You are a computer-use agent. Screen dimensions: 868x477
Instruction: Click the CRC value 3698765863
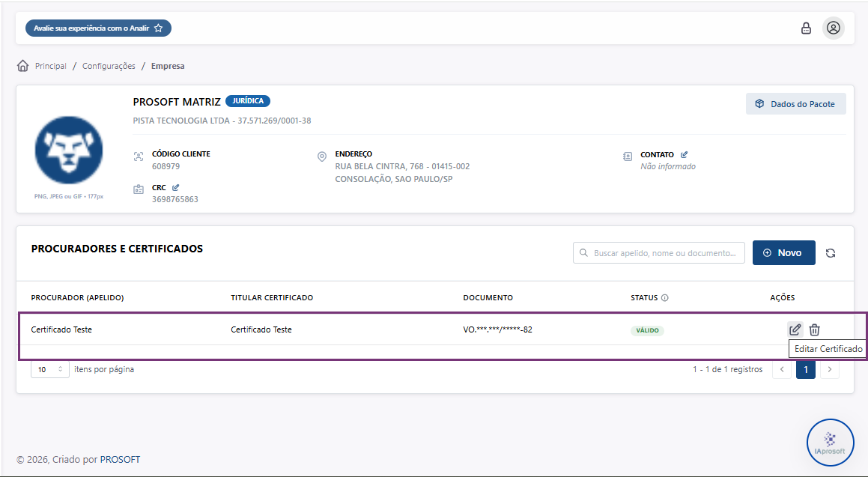coord(175,199)
